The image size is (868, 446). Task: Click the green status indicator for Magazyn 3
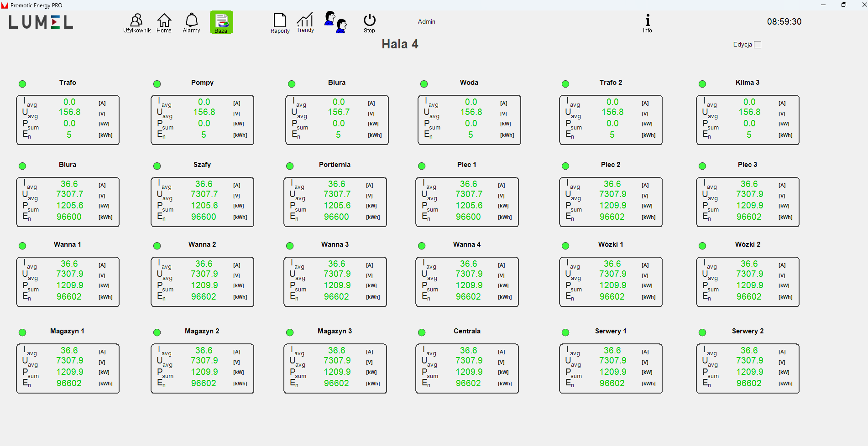click(x=290, y=332)
